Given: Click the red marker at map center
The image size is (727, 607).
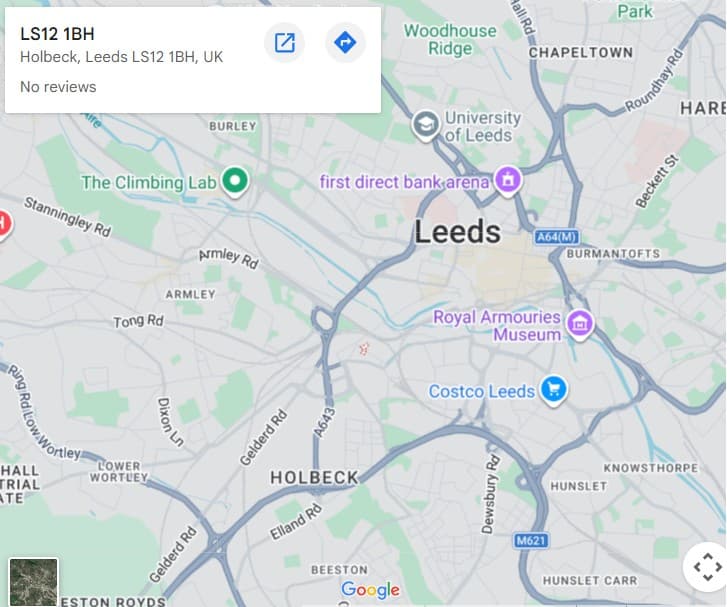Looking at the screenshot, I should 364,348.
